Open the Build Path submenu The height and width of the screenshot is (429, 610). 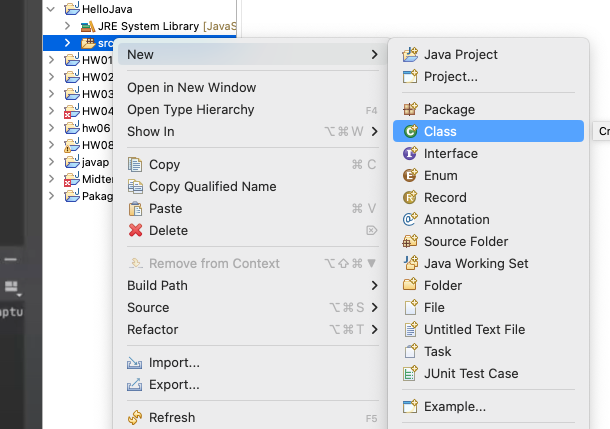point(157,285)
